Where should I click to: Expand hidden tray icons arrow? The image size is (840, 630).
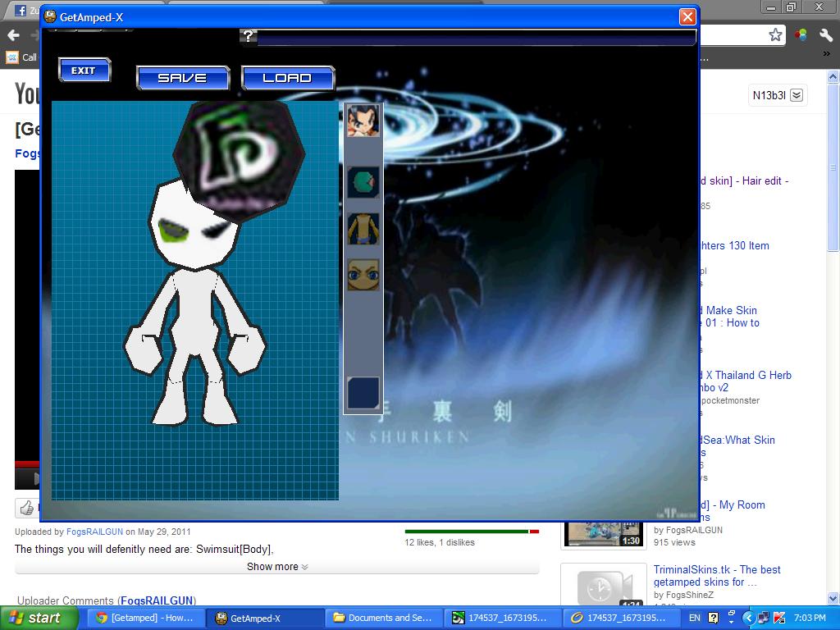click(x=750, y=619)
